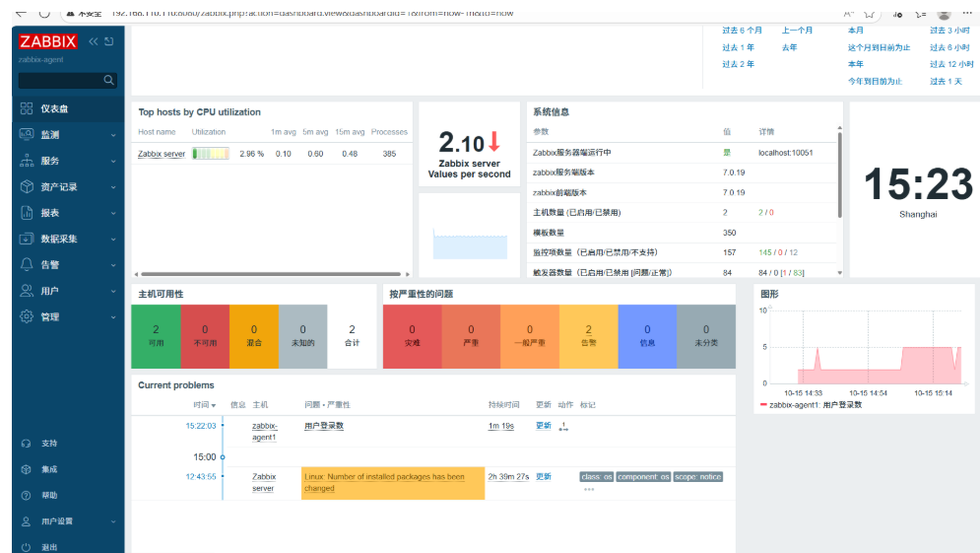Select the 本年 time range
980x553 pixels.
point(856,64)
